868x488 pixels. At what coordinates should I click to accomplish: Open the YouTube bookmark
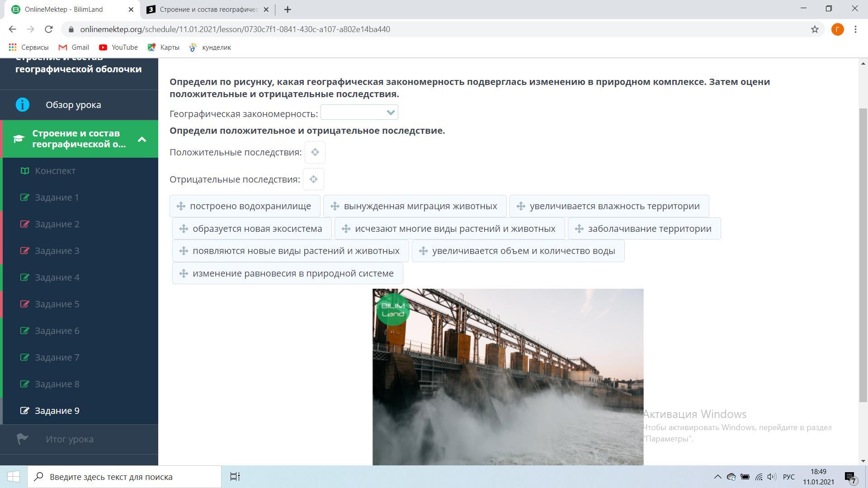point(118,47)
